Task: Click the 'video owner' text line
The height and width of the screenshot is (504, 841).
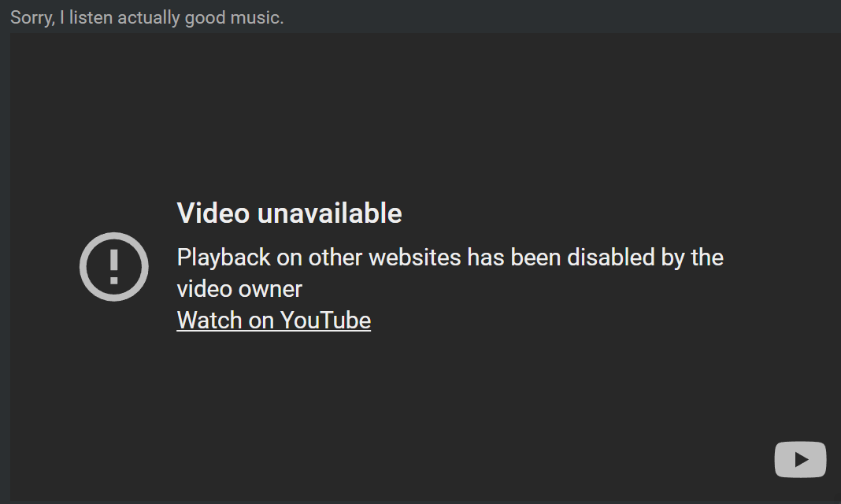Action: coord(239,289)
